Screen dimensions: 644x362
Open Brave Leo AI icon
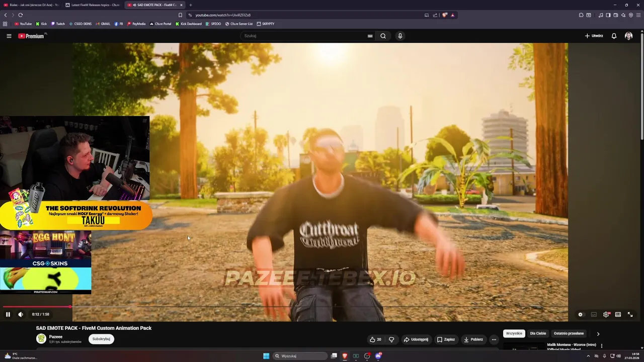[623, 15]
